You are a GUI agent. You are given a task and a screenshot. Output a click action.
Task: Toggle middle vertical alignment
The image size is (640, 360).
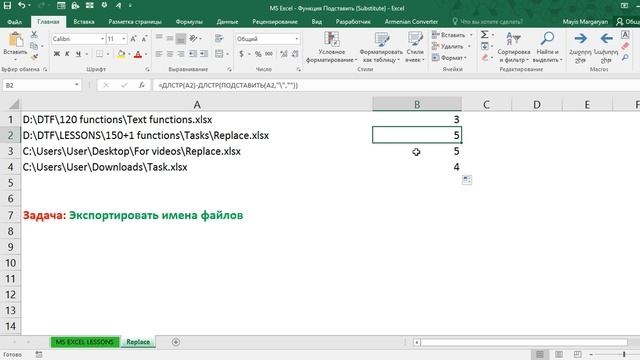click(x=170, y=39)
